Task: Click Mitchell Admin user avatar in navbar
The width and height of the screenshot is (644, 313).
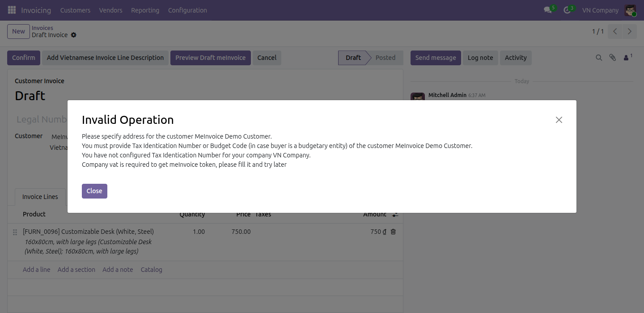Action: point(630,10)
